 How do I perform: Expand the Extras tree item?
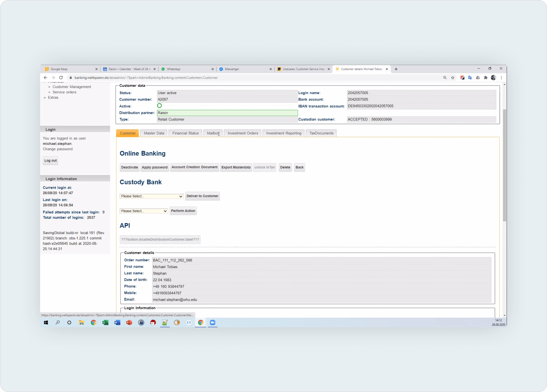[x=53, y=98]
